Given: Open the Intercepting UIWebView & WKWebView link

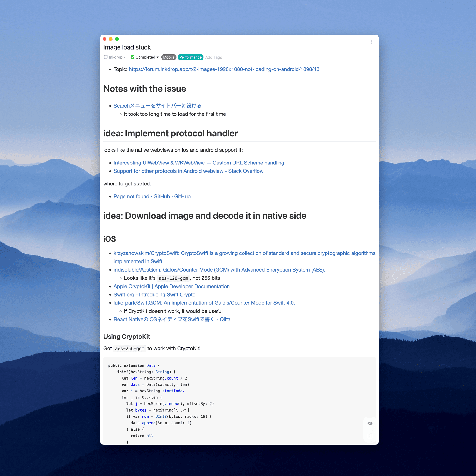Looking at the screenshot, I should (198, 163).
